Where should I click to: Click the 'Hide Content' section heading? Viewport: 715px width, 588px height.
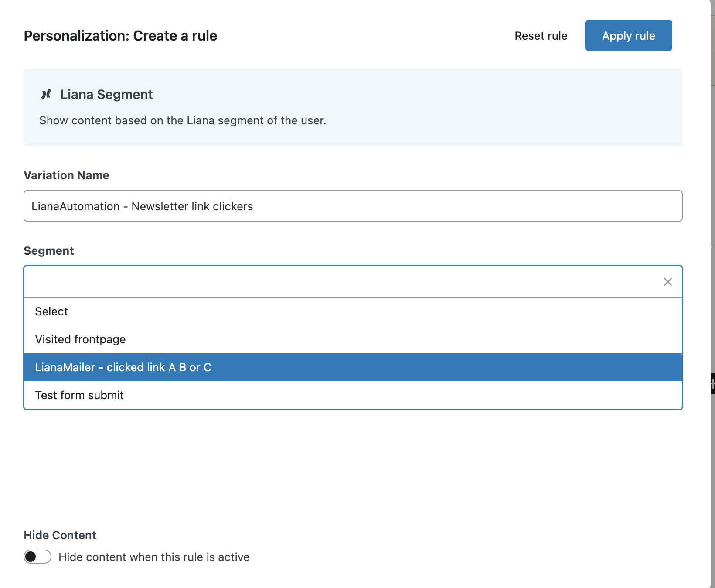60,535
